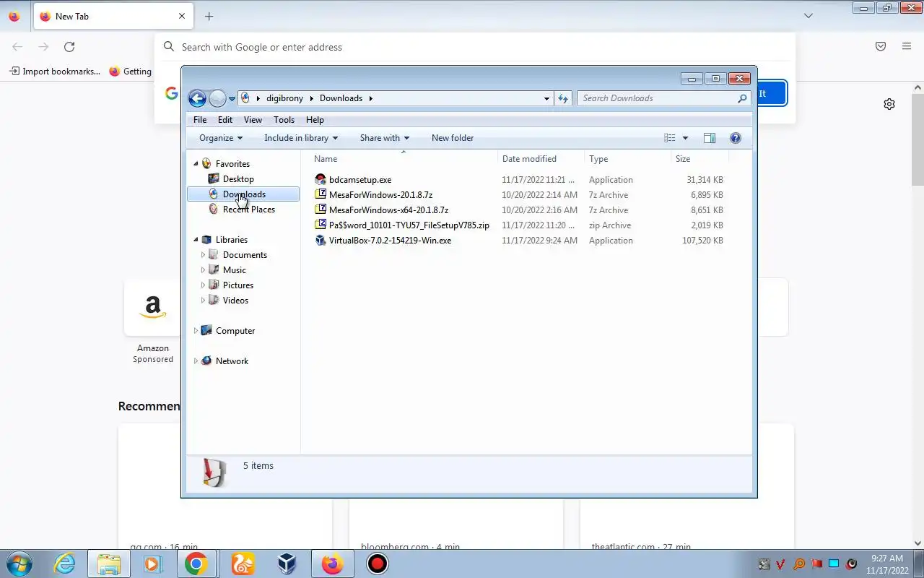Screen dimensions: 924x578
Task: Reload the Firefox page
Action: pos(69,47)
